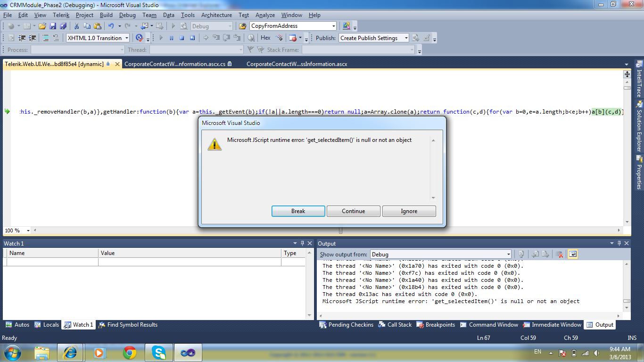Open the Undo history dropdown arrow
Viewport: 644px width, 362px height.
pyautogui.click(x=119, y=26)
